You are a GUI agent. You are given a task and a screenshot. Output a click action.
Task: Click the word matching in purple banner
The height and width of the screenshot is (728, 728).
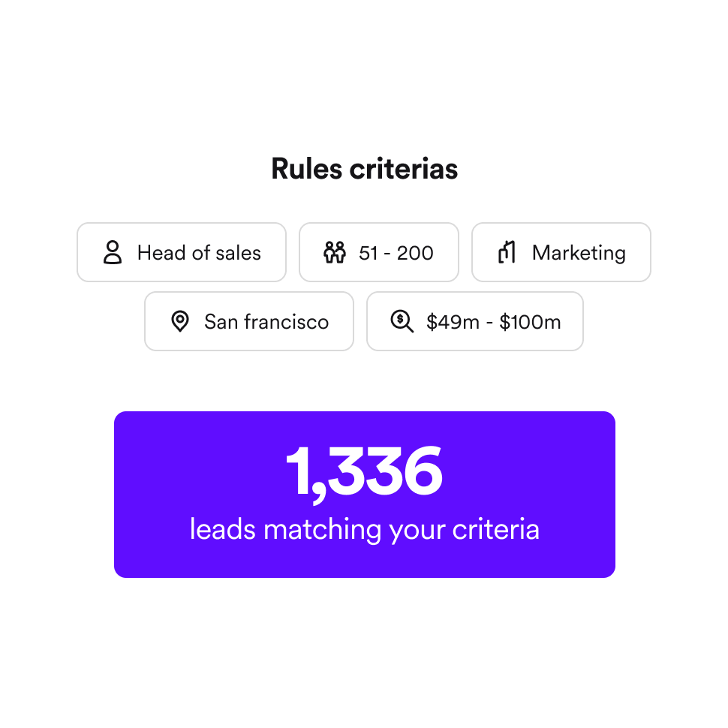click(322, 530)
